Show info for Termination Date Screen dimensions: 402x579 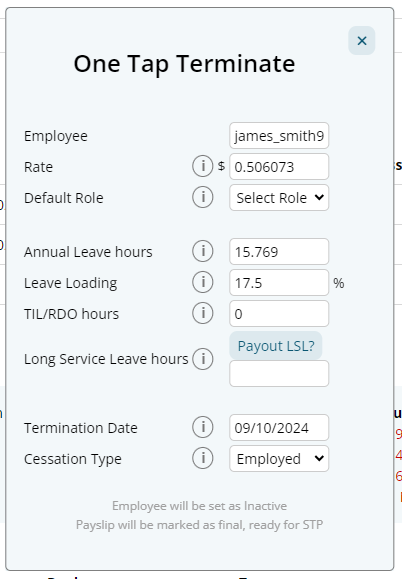(203, 427)
